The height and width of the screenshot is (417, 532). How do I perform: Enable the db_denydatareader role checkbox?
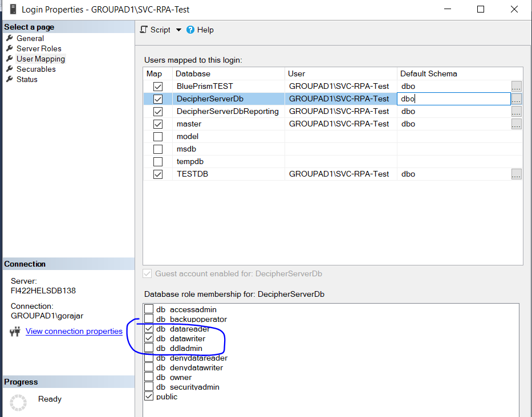click(x=149, y=357)
